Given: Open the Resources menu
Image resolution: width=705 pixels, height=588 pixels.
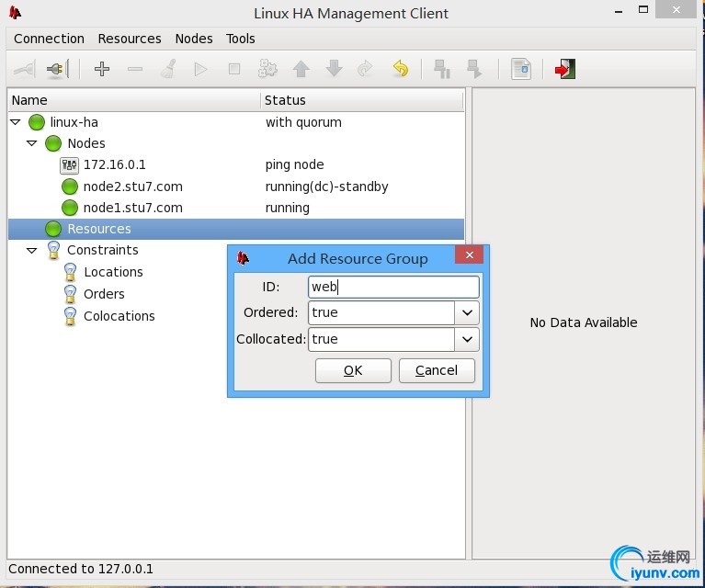Looking at the screenshot, I should (x=130, y=39).
